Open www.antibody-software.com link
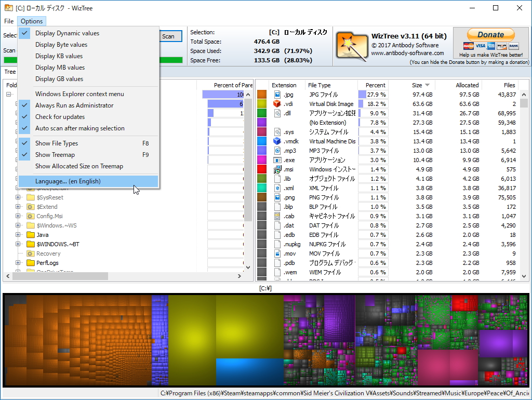Screen dimensions: 532x400 tap(407, 53)
